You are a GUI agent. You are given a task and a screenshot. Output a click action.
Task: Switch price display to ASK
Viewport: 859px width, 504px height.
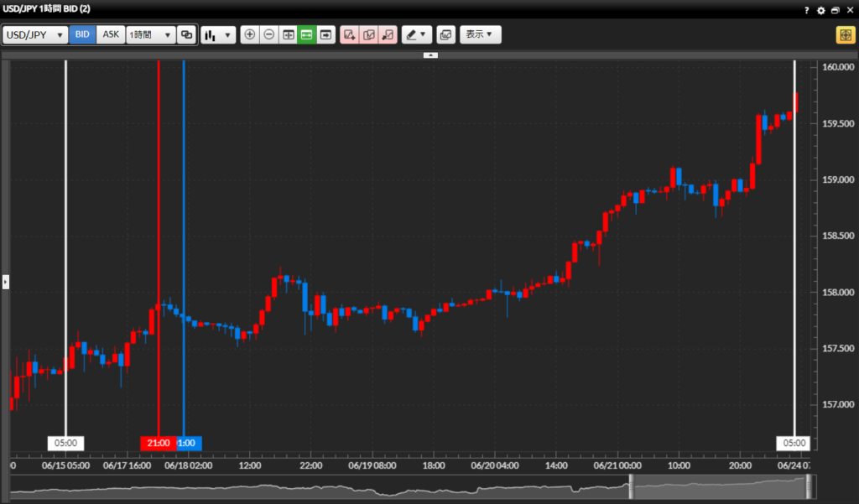111,35
